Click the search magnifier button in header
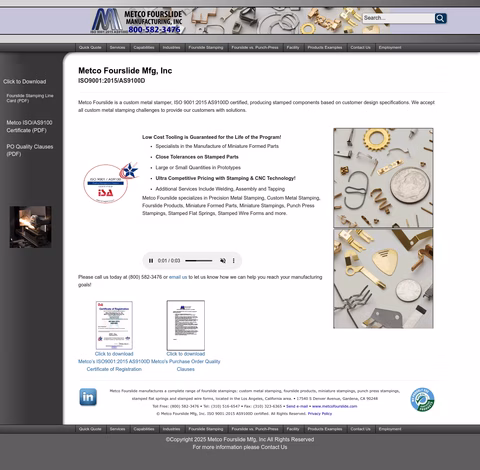480x470 pixels. pos(440,18)
